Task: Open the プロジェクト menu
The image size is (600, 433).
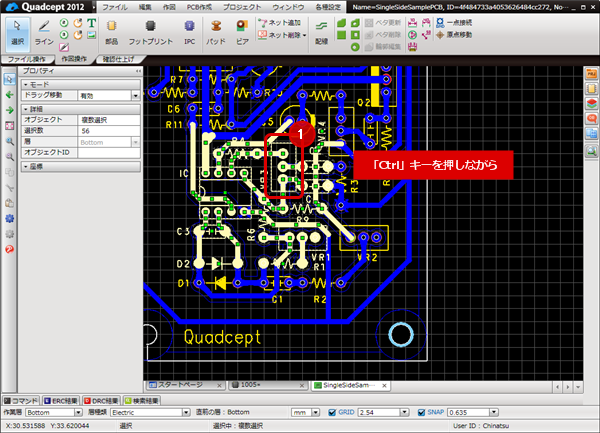Action: click(x=242, y=7)
